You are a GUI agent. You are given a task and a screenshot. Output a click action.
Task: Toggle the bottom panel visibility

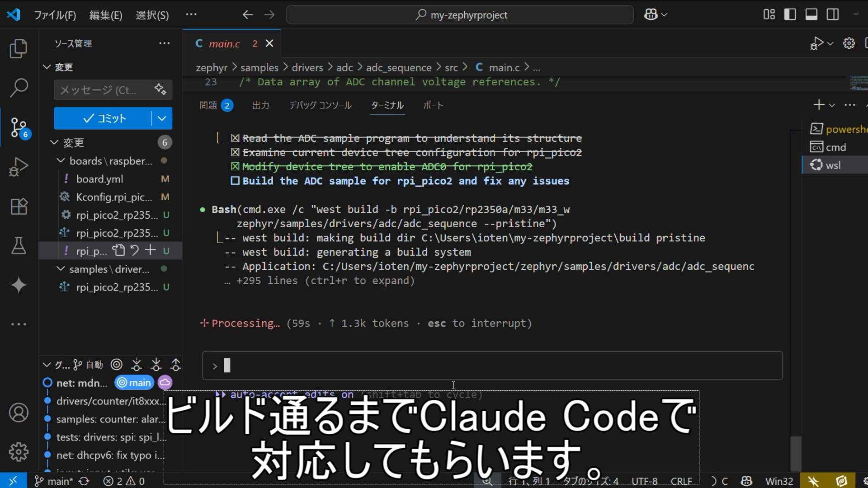tap(811, 15)
